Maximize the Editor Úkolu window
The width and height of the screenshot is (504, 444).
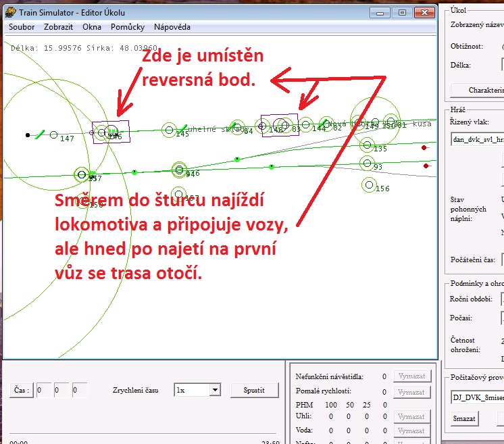click(402, 13)
